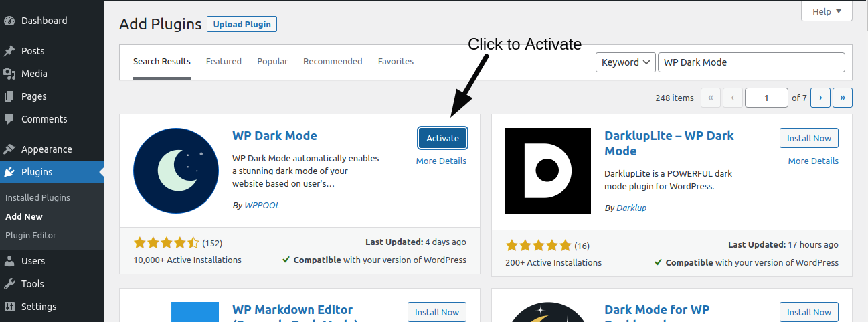Switch to the Favorites tab
Image resolution: width=868 pixels, height=322 pixels.
click(x=396, y=62)
